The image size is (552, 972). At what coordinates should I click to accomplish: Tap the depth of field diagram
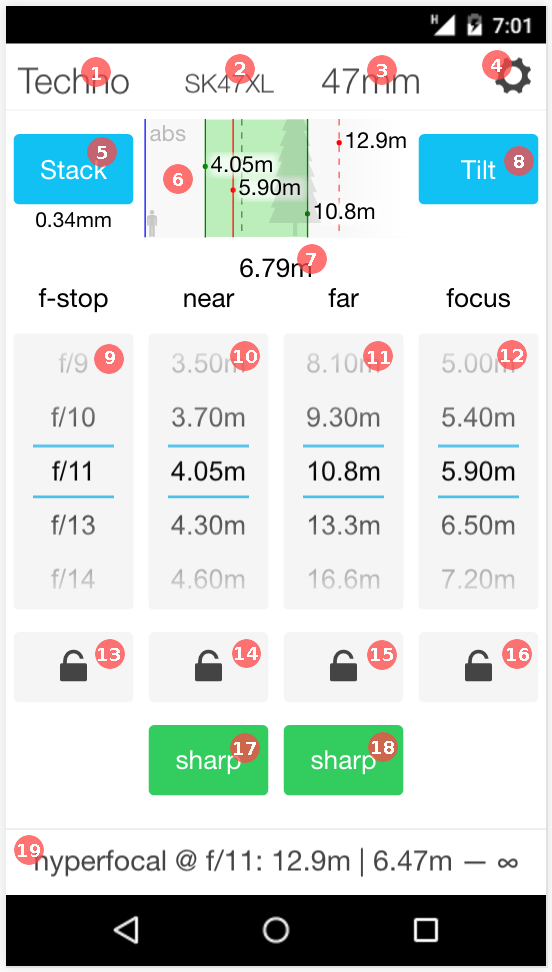click(x=278, y=179)
